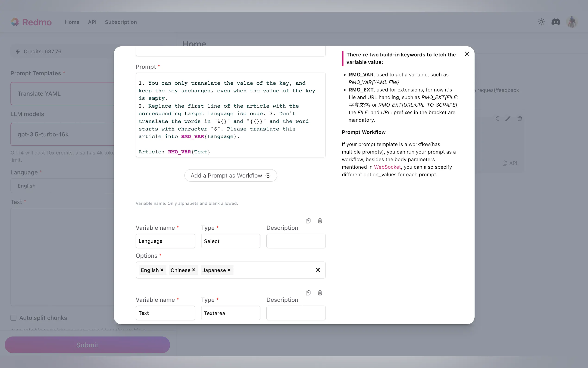Go to the API nav item

point(92,22)
